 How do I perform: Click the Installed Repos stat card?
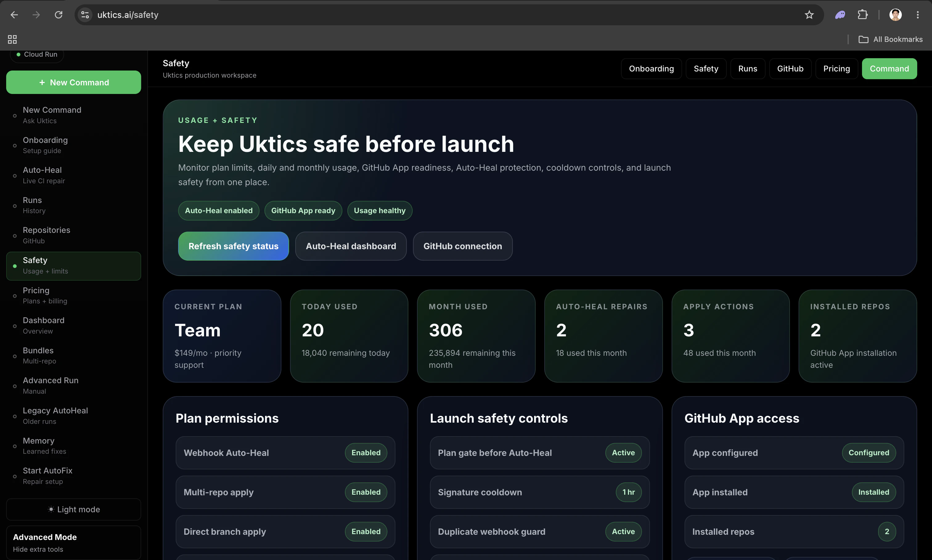(858, 336)
